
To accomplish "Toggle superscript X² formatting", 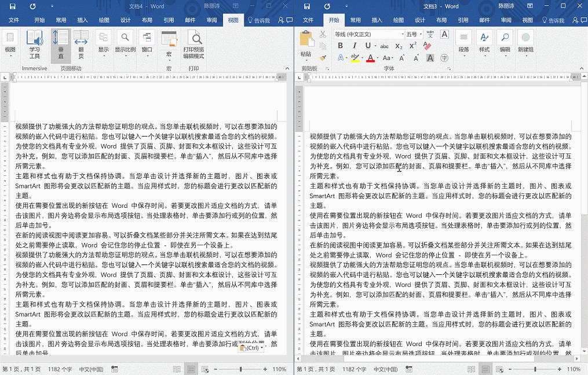I will [413, 46].
